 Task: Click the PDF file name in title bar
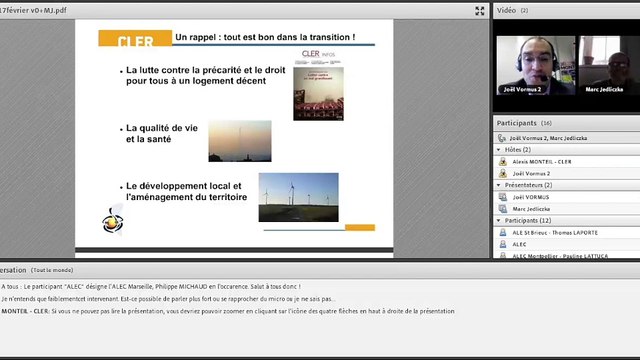[x=33, y=10]
